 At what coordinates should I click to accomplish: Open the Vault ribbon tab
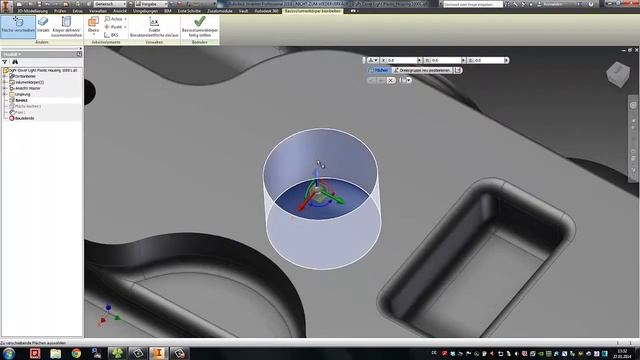pos(243,11)
